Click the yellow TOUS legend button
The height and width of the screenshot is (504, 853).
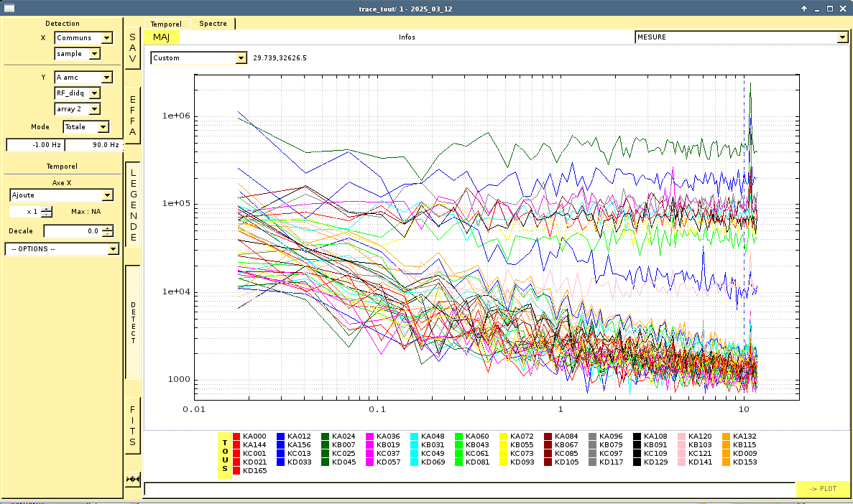(x=225, y=455)
